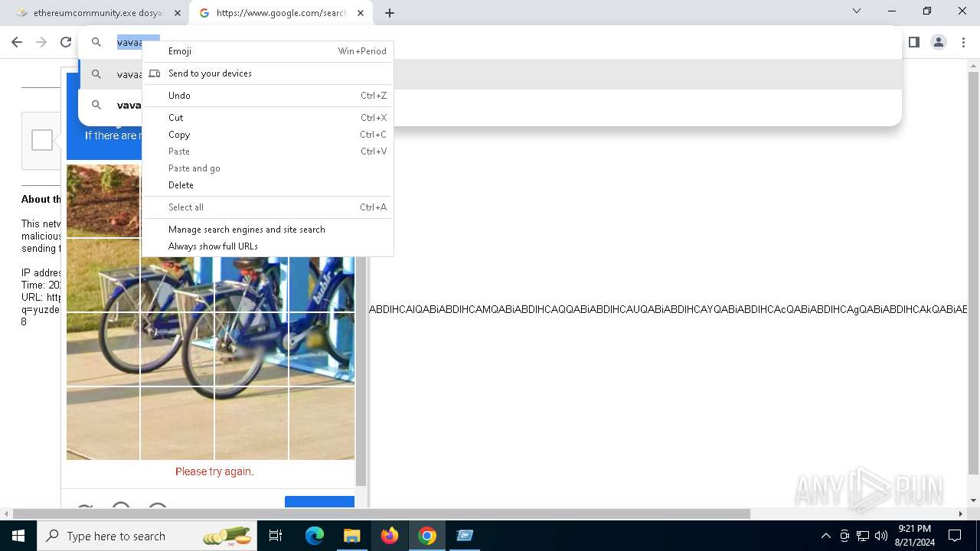Click the browser Back arrow
Viewport: 980px width, 551px height.
pyautogui.click(x=17, y=42)
